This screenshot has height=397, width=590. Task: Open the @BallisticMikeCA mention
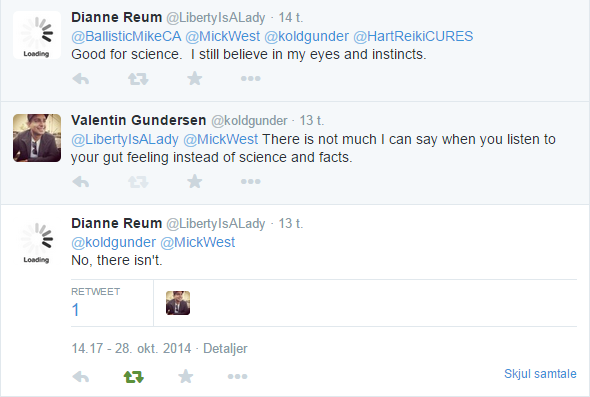pyautogui.click(x=126, y=37)
